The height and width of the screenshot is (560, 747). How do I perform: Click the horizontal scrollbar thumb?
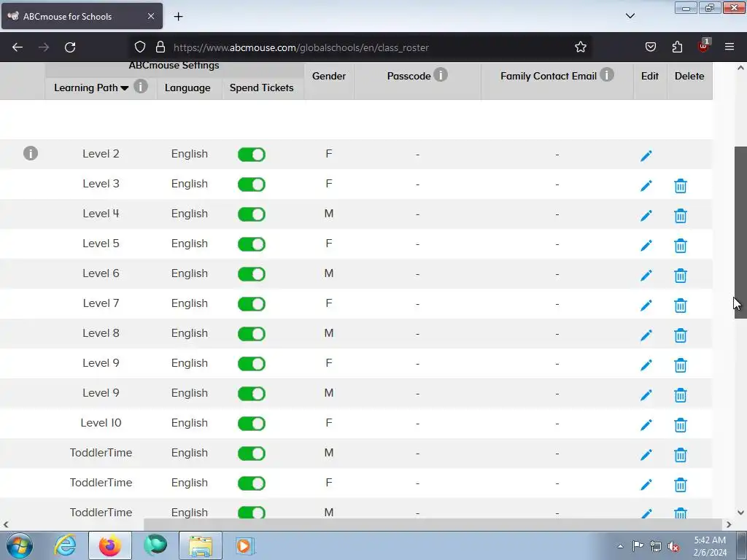click(x=433, y=524)
